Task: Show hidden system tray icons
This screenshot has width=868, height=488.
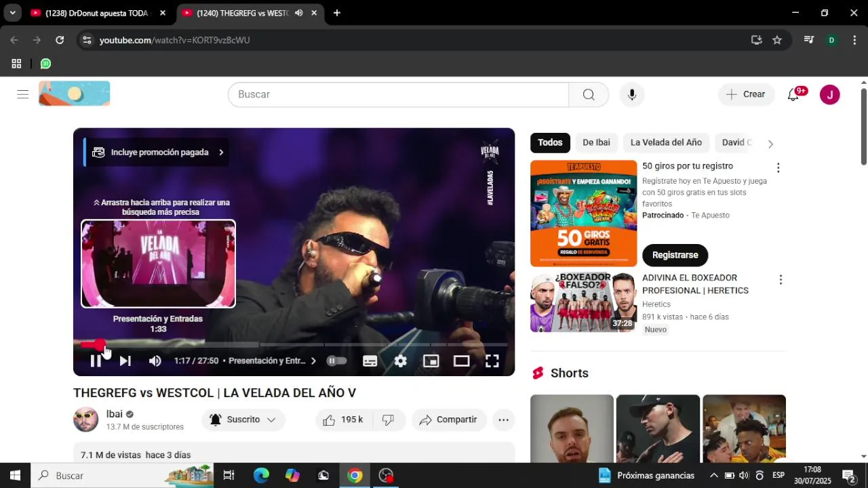Action: pyautogui.click(x=713, y=475)
